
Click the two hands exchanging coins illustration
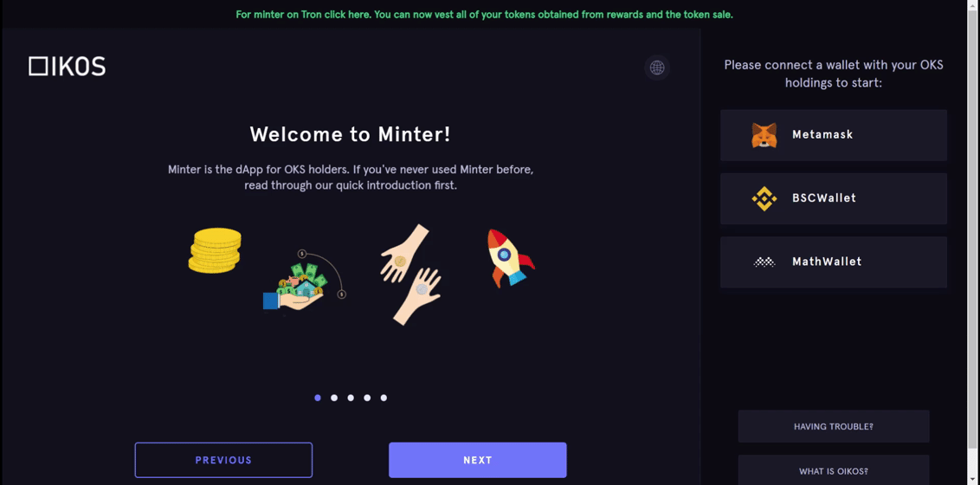(410, 275)
